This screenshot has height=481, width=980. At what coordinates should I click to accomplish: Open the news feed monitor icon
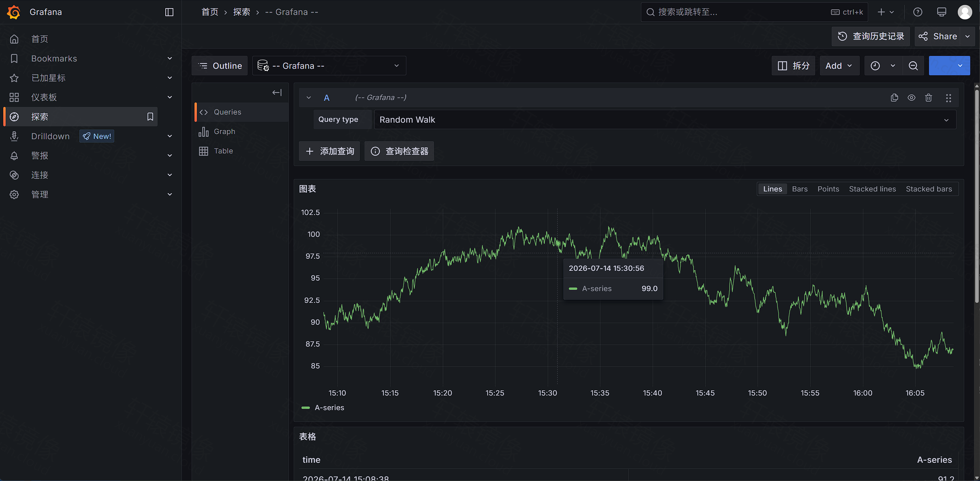(942, 12)
